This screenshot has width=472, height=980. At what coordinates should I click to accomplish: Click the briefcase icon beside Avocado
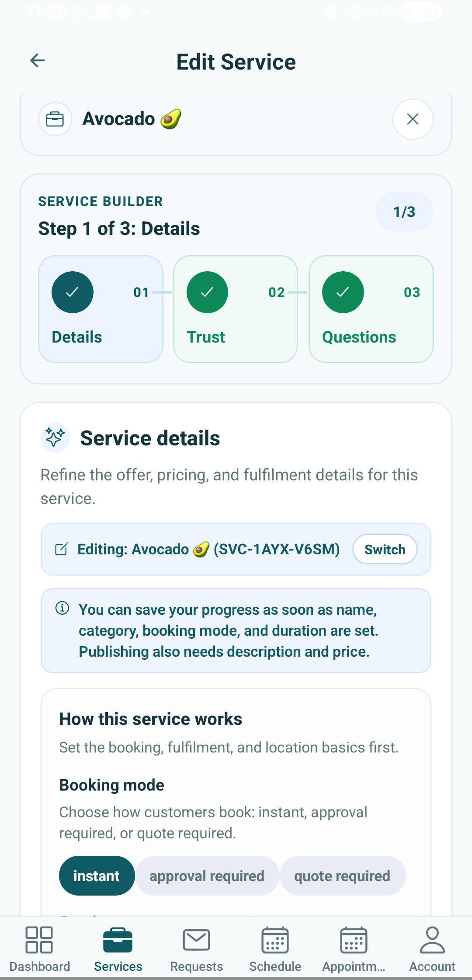[55, 119]
